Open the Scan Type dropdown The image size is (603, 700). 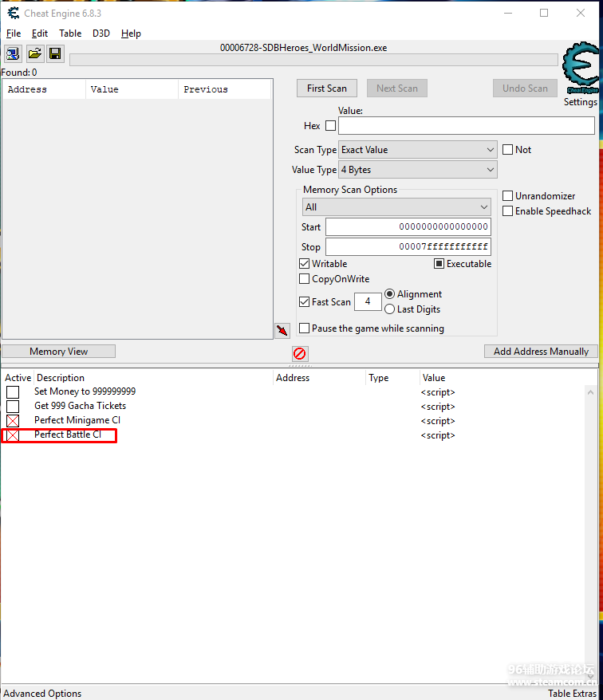[418, 150]
